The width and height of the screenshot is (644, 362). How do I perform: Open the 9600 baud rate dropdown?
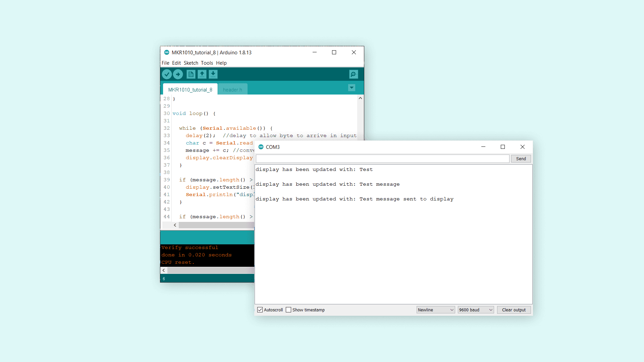pos(476,310)
